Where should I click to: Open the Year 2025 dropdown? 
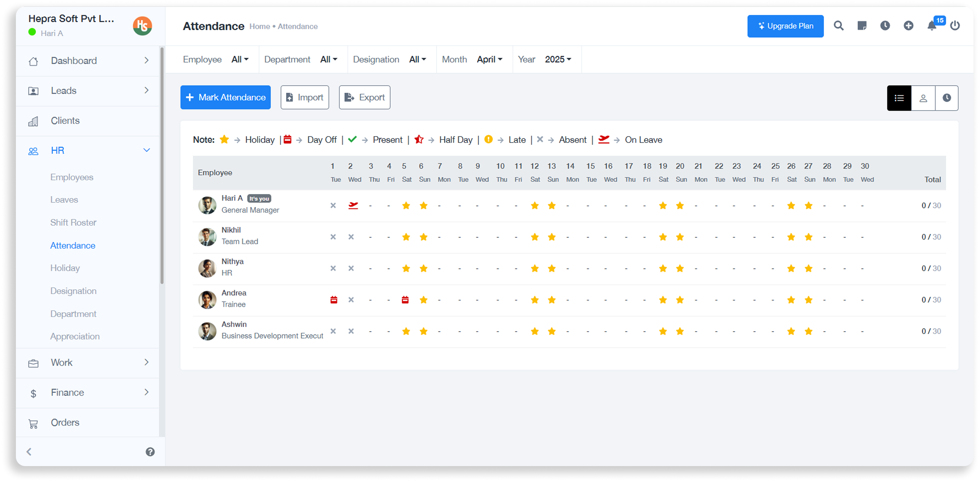[558, 59]
